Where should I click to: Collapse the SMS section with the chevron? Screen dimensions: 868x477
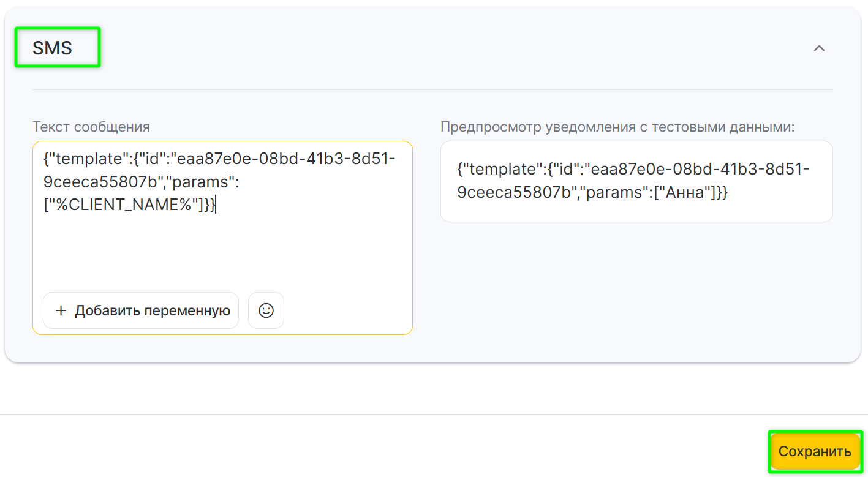click(819, 48)
